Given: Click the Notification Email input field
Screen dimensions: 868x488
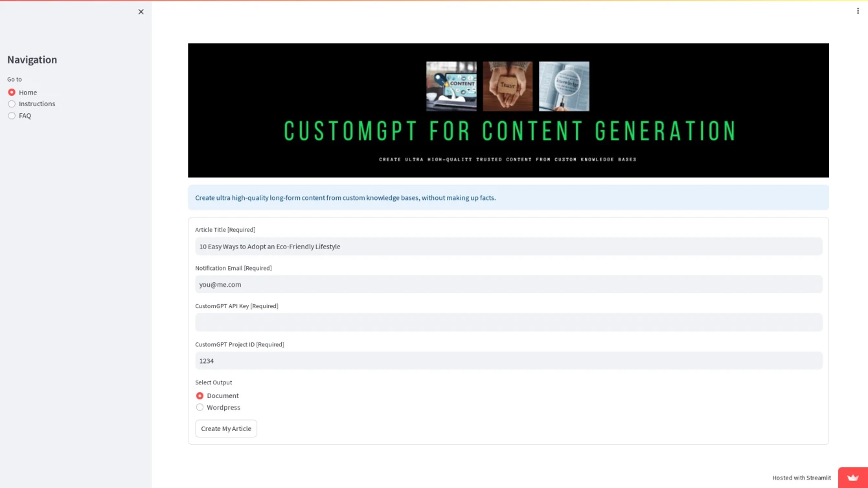Looking at the screenshot, I should [x=508, y=284].
